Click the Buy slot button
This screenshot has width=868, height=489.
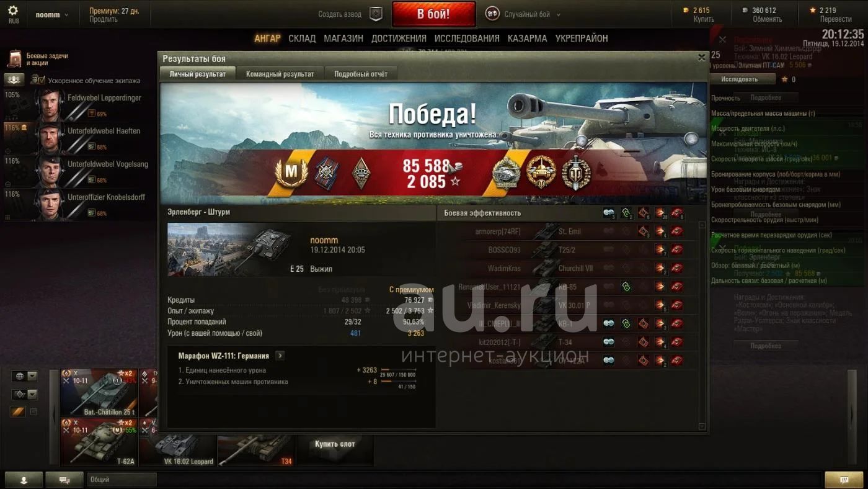[x=335, y=444]
